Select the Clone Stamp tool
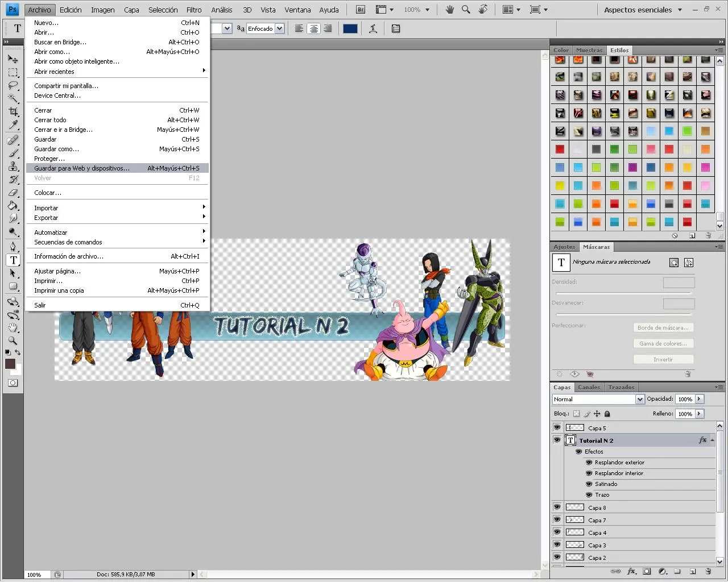This screenshot has height=582, width=728. (x=13, y=166)
